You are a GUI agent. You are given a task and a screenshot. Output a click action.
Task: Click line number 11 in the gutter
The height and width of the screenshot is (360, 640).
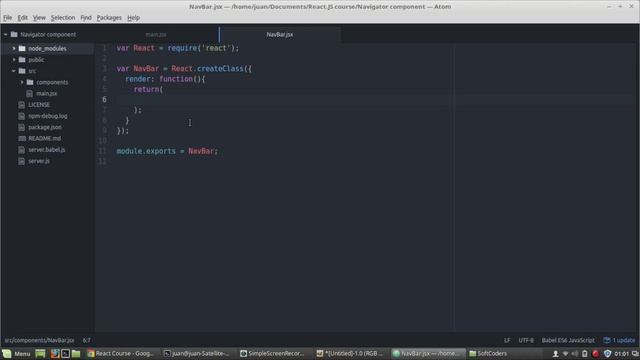point(102,151)
